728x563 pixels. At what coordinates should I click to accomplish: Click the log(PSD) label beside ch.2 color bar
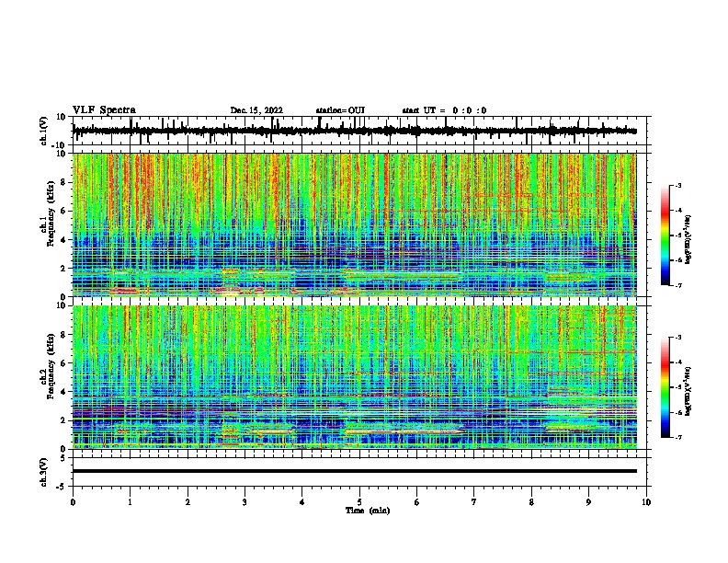(x=688, y=391)
